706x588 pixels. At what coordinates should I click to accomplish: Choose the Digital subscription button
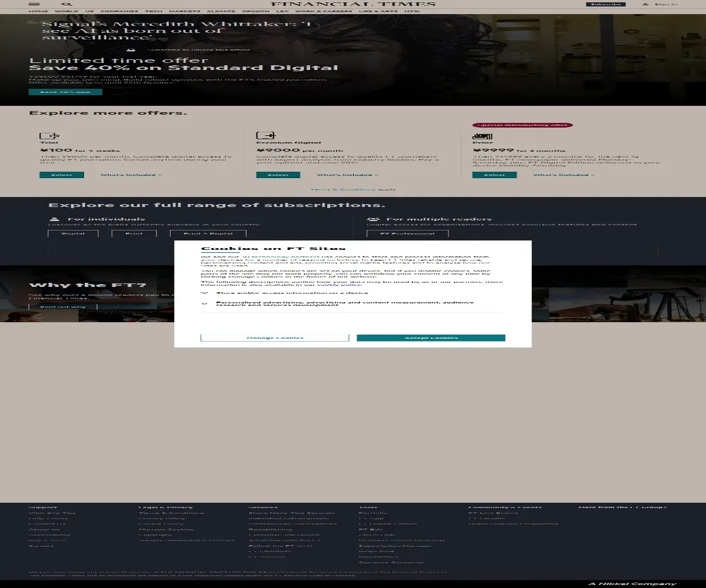tap(73, 233)
